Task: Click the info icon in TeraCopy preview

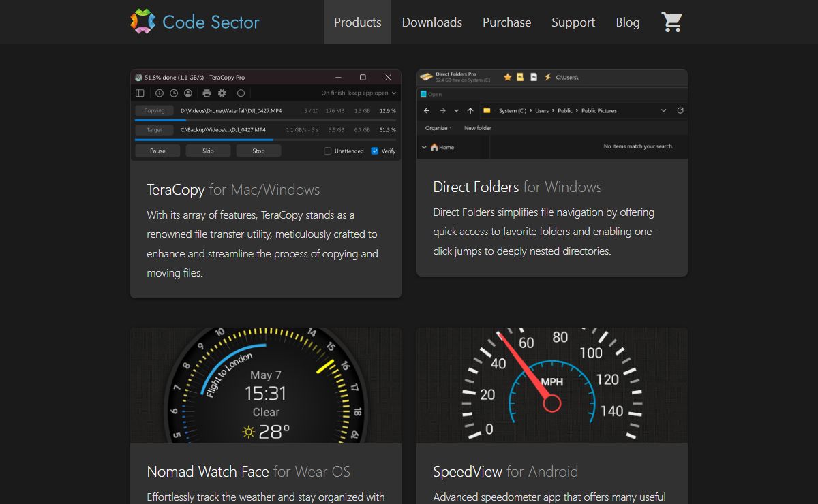Action: [x=241, y=93]
